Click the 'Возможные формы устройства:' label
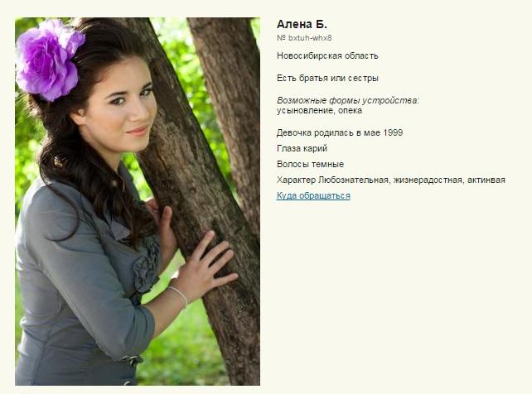This screenshot has height=394, width=532. (x=348, y=100)
